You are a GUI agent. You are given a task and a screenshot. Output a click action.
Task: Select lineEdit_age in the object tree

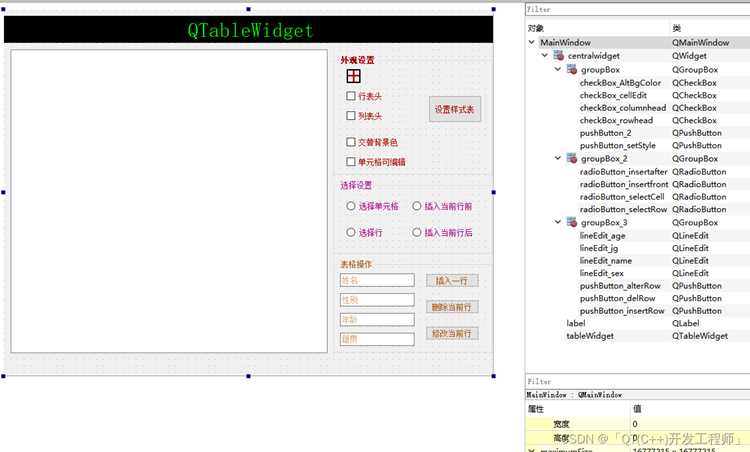[602, 235]
